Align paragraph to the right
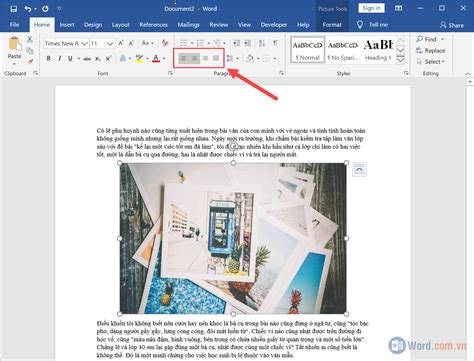This screenshot has height=361, width=474. [x=205, y=59]
